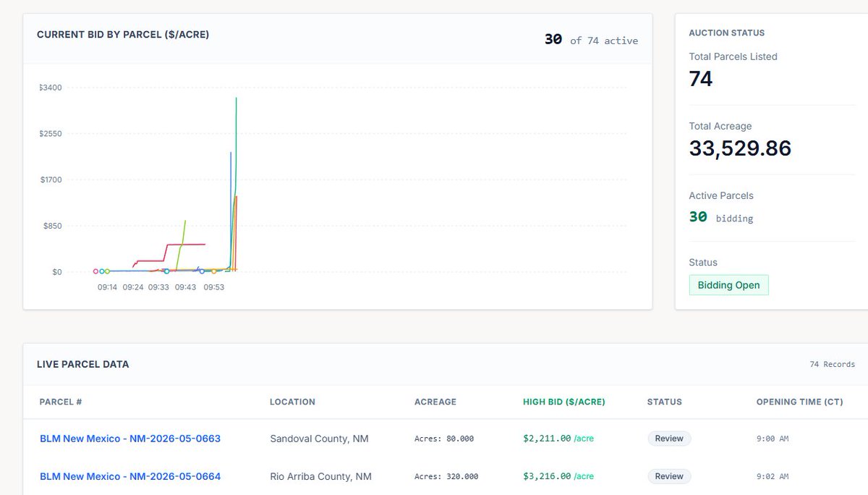Sort by the Acreage column header
This screenshot has height=495, width=868.
click(435, 402)
